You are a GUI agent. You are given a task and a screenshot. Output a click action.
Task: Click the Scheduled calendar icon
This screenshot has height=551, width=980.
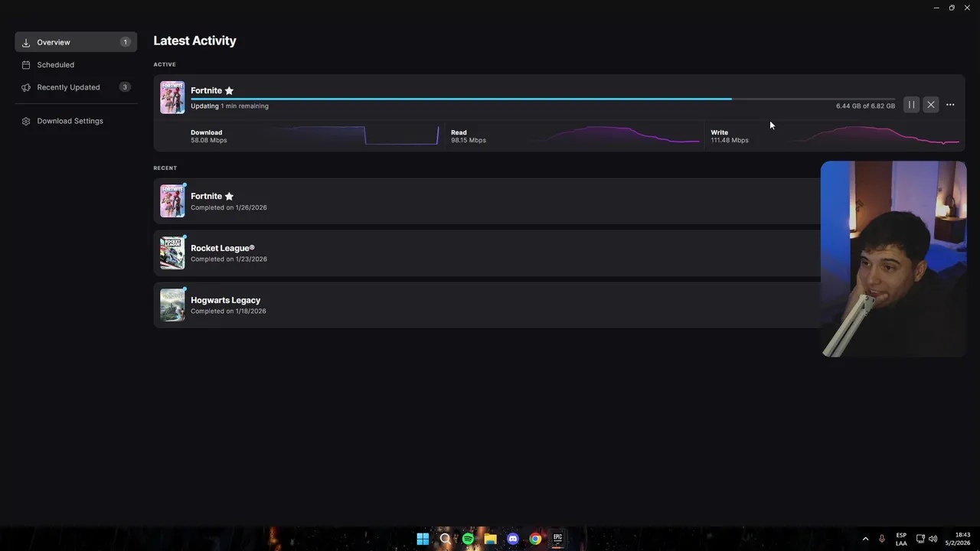[x=26, y=65]
